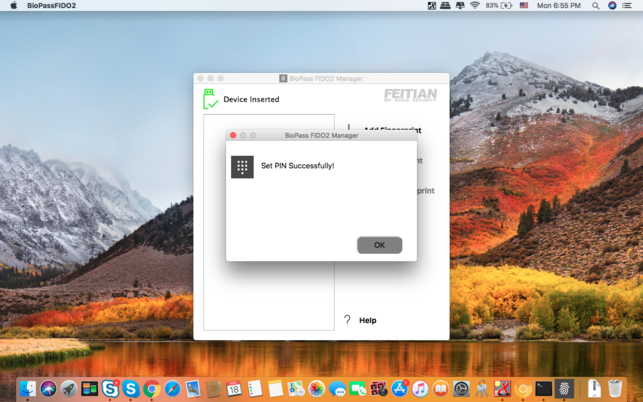Launch Siri from the dock
Screen dimensions: 643x402
point(48,388)
